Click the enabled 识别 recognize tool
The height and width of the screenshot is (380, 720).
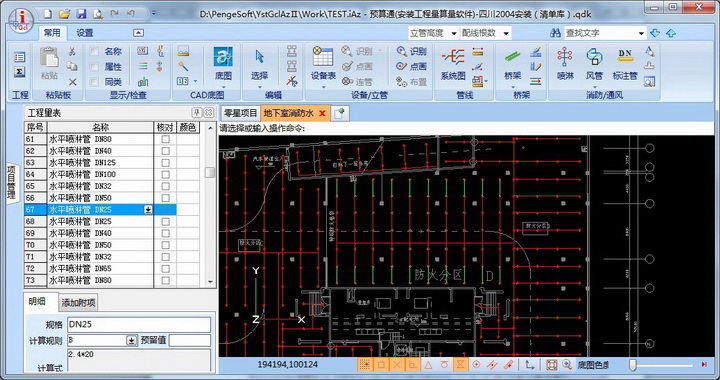[412, 51]
